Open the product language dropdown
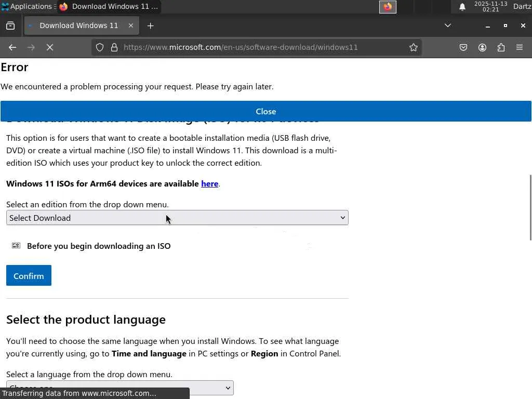 coord(120,388)
